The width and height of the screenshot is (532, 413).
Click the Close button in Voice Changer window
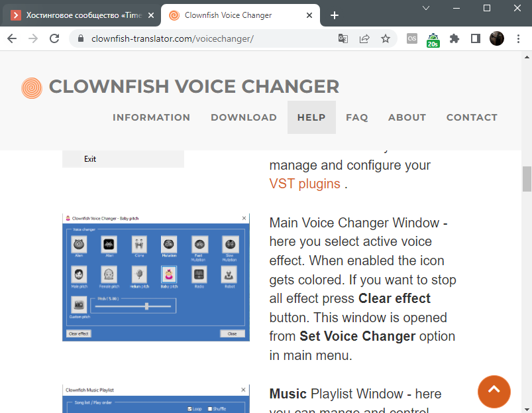[x=233, y=333]
